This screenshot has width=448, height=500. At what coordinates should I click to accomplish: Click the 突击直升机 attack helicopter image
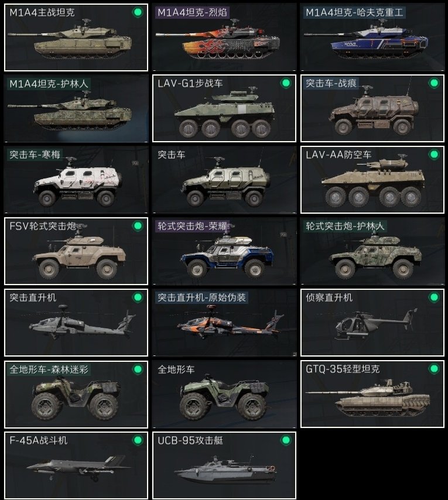pos(82,324)
